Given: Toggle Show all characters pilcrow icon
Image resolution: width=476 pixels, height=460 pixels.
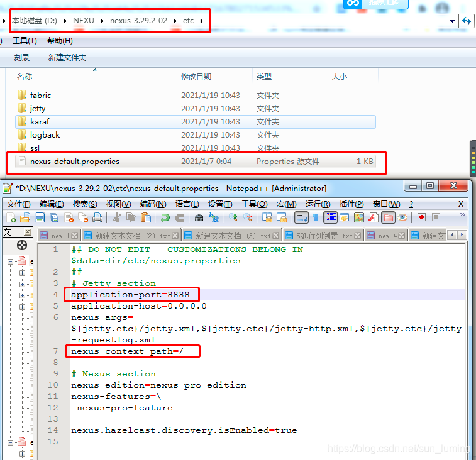Looking at the screenshot, I should coord(316,217).
